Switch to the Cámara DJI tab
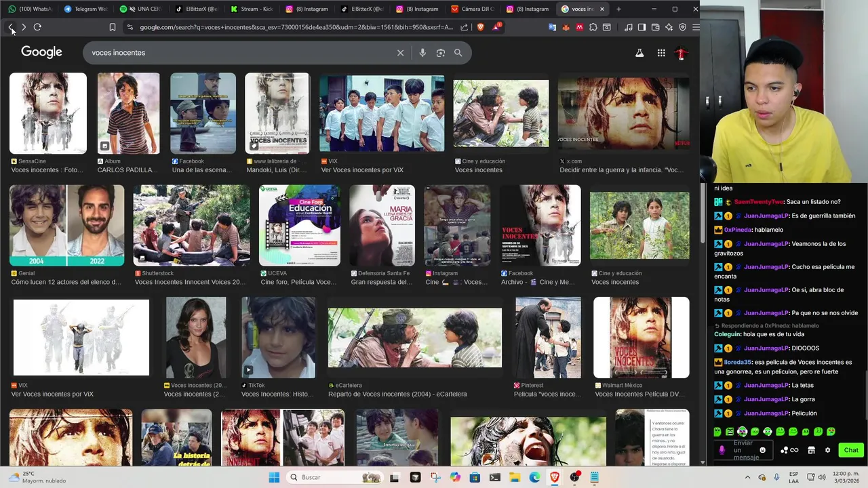 tap(473, 9)
